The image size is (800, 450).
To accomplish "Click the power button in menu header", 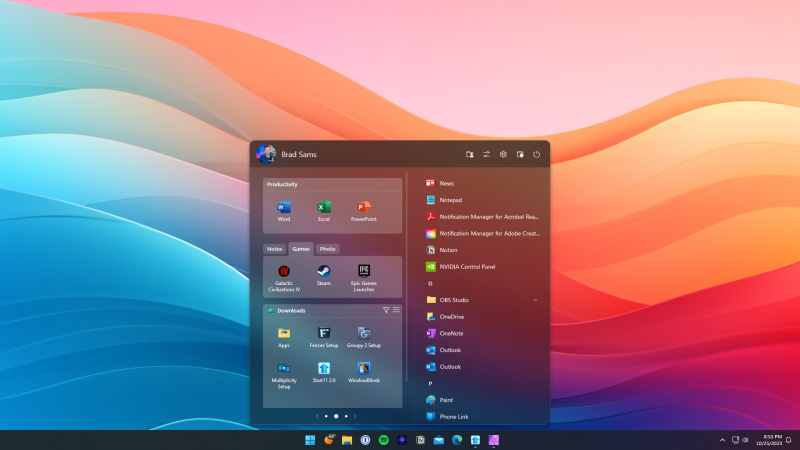I will [536, 154].
